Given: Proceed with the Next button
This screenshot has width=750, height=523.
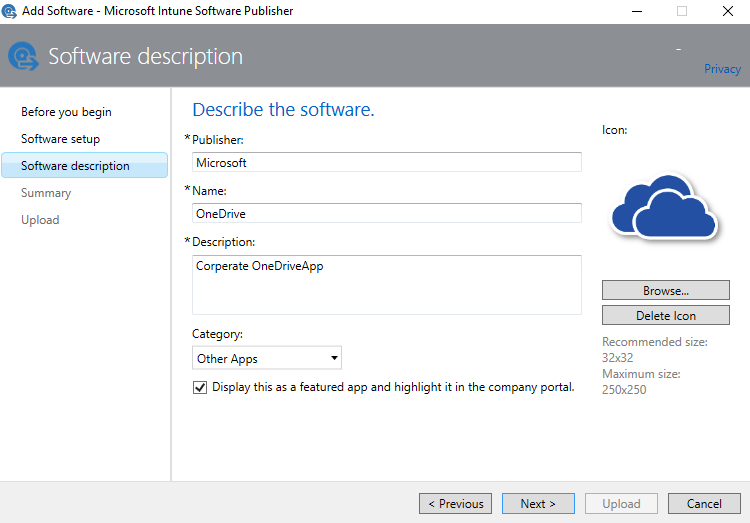Looking at the screenshot, I should click(538, 504).
